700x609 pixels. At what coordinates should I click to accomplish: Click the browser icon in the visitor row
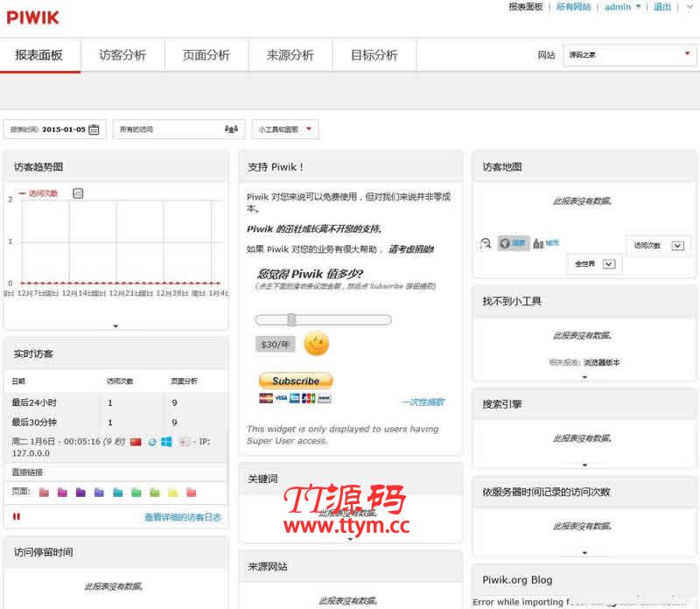tap(152, 442)
